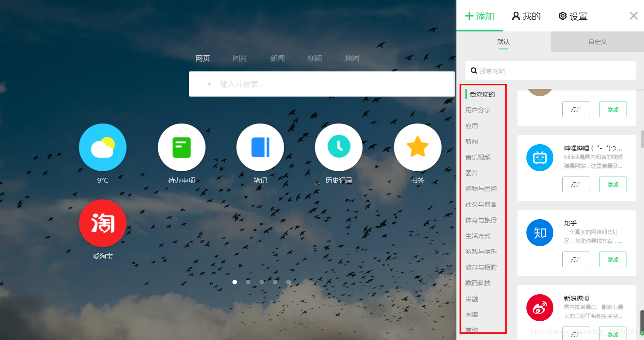This screenshot has width=644, height=340.
Task: Choose the 阅读 category
Action: pos(472,314)
